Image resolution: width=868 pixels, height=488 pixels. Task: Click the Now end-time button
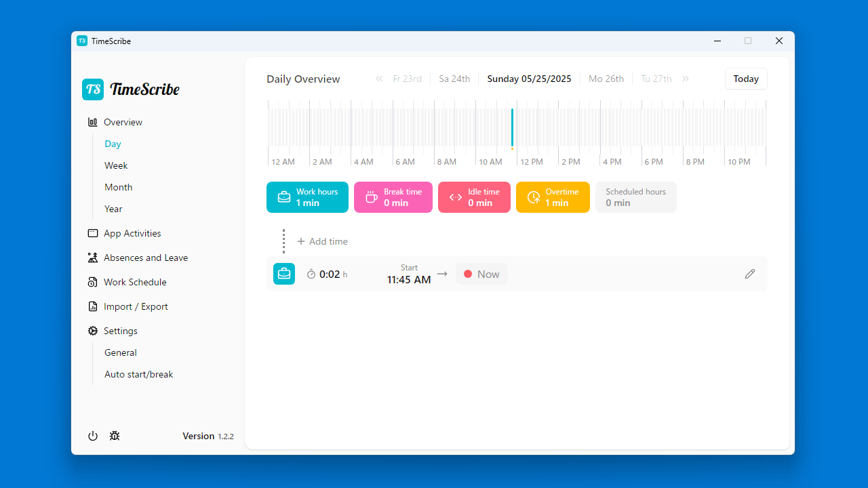tap(481, 274)
